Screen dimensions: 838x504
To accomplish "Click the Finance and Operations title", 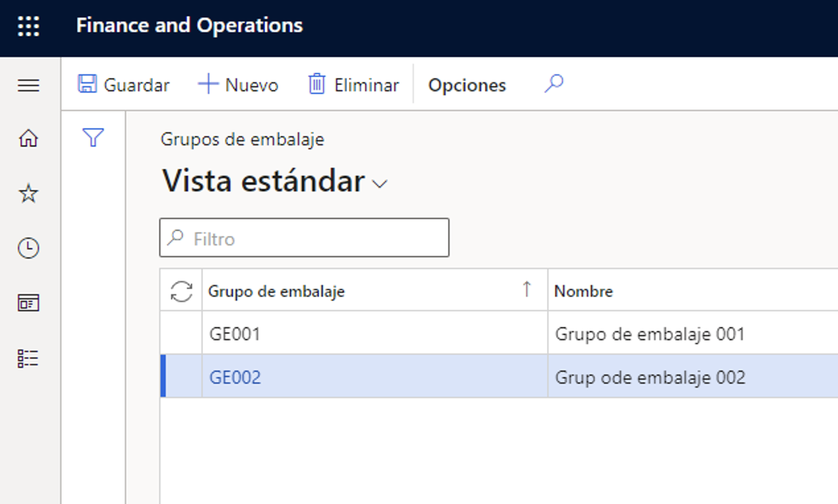I will (189, 26).
